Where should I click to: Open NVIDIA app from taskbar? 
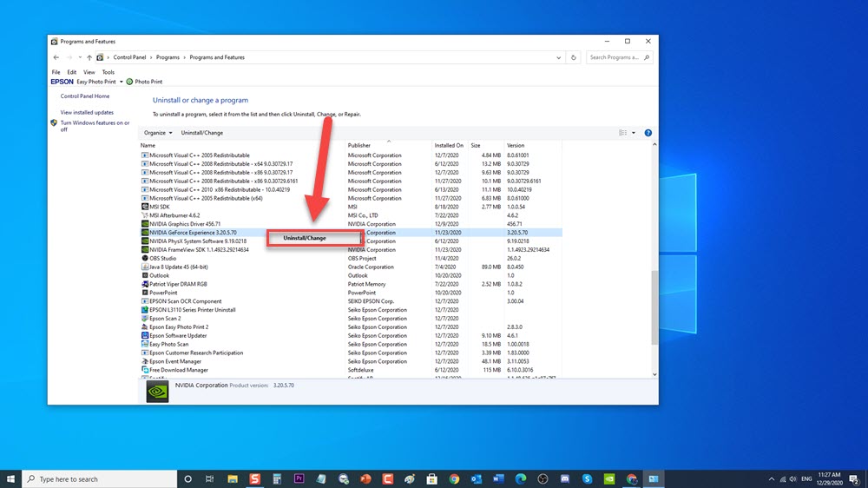coord(609,479)
